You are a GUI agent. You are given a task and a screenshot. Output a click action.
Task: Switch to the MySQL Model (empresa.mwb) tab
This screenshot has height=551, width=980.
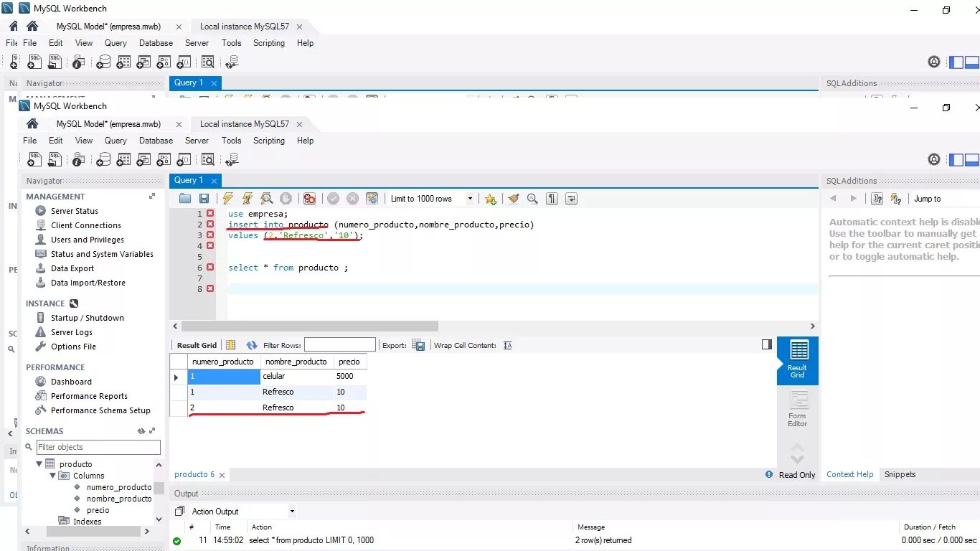click(x=108, y=124)
